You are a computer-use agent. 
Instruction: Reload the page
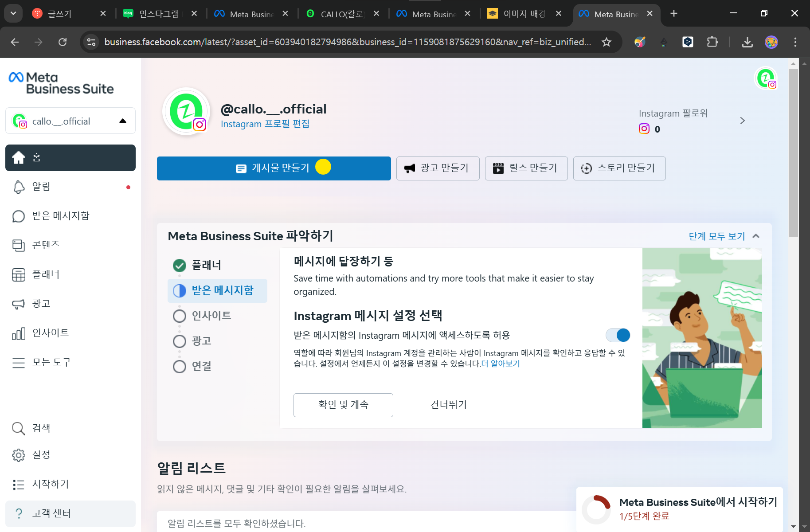[x=63, y=42]
